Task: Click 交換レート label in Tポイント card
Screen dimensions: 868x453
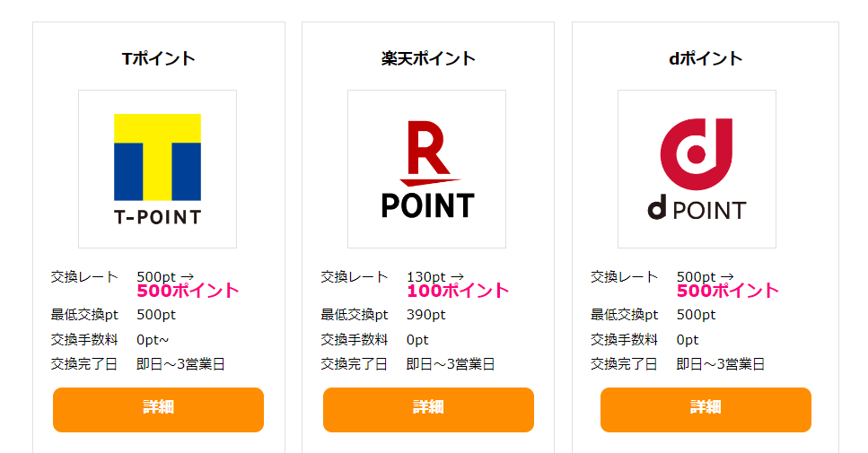Action: pyautogui.click(x=84, y=276)
